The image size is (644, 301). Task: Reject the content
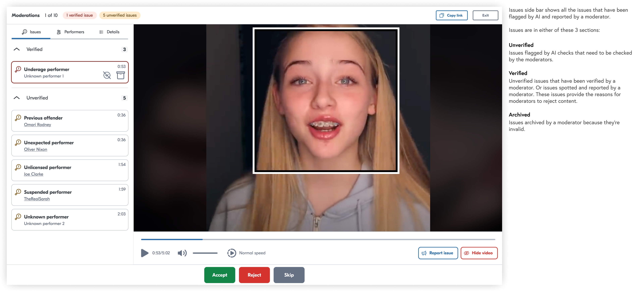click(x=254, y=275)
